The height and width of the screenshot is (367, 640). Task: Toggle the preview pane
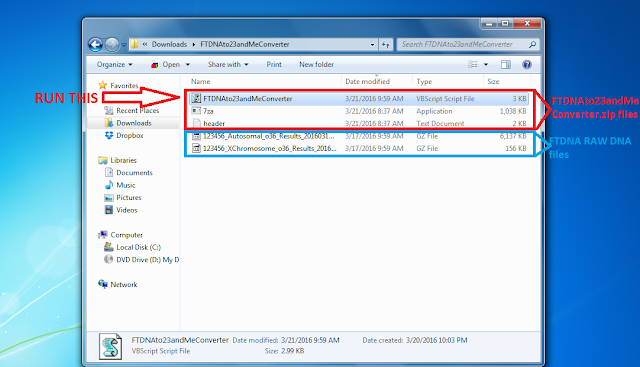506,65
